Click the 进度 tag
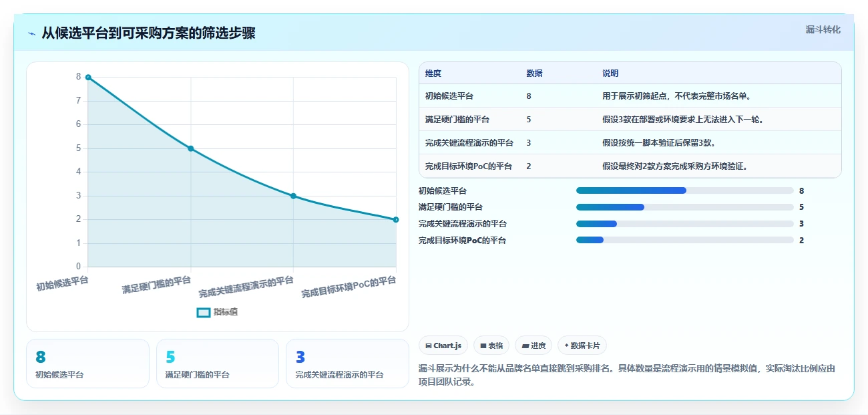This screenshot has height=415, width=868. [x=533, y=345]
